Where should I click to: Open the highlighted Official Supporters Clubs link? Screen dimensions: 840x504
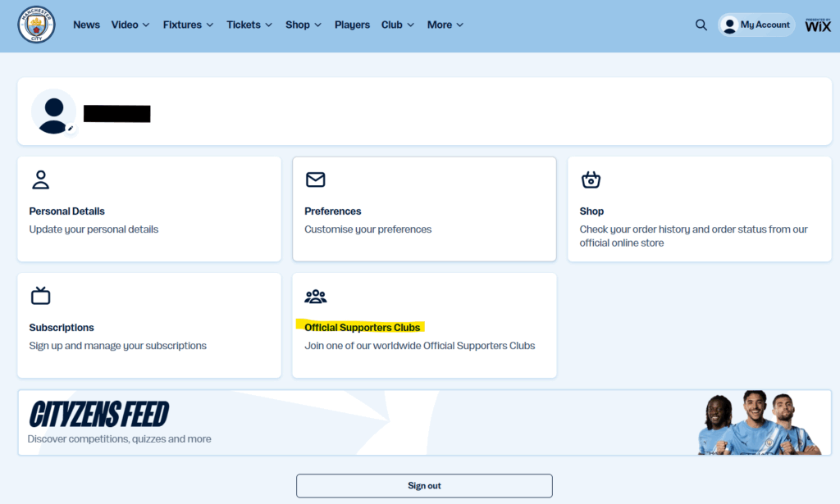point(362,327)
